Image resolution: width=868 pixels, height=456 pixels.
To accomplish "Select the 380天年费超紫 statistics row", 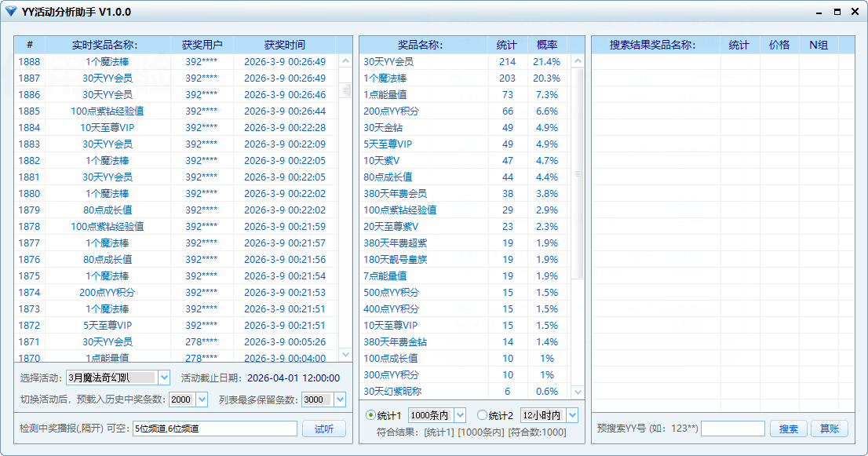I will pyautogui.click(x=465, y=243).
